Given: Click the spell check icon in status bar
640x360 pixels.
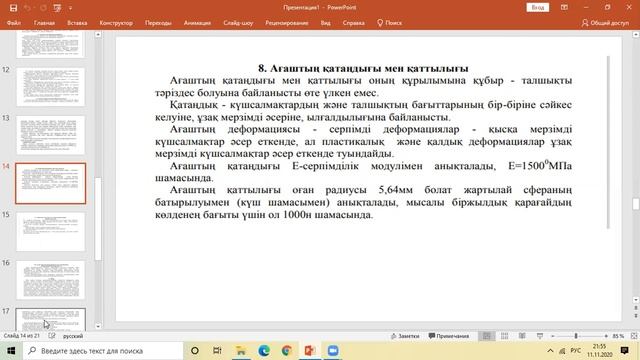Looking at the screenshot, I should (52, 336).
